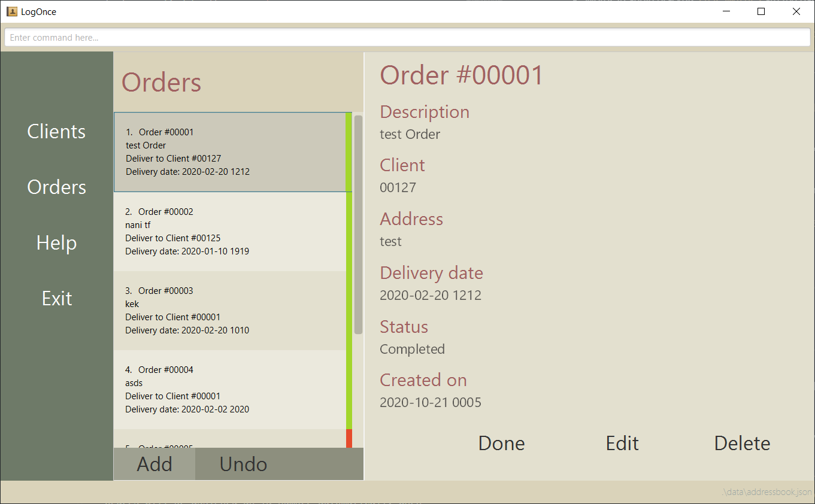The height and width of the screenshot is (504, 815).
Task: Focus the 'Enter command here...' input field
Action: [x=407, y=37]
